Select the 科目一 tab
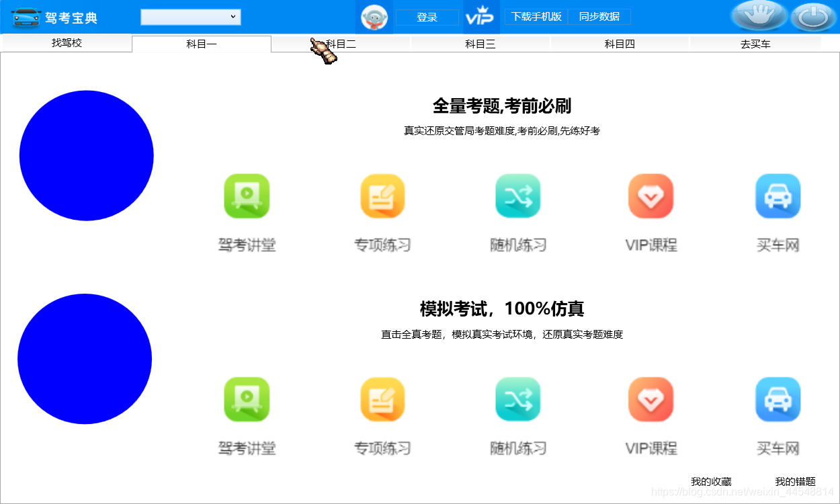The image size is (840, 504). point(202,44)
